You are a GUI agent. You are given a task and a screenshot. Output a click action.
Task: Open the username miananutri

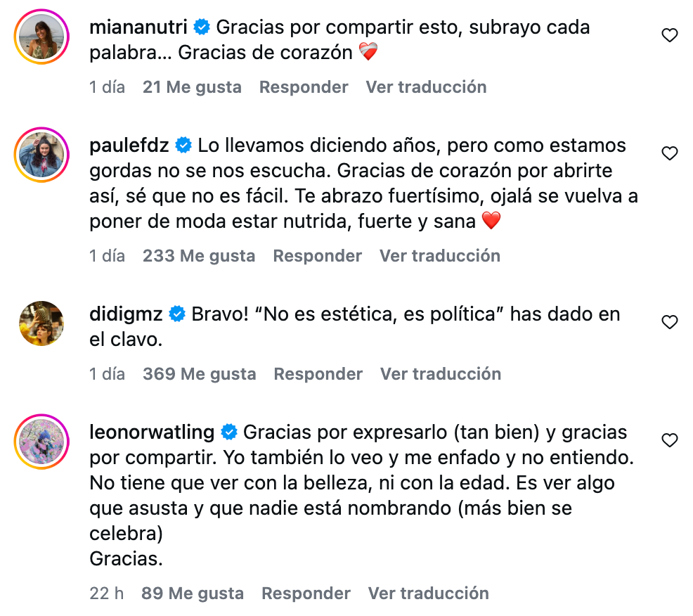pyautogui.click(x=138, y=27)
